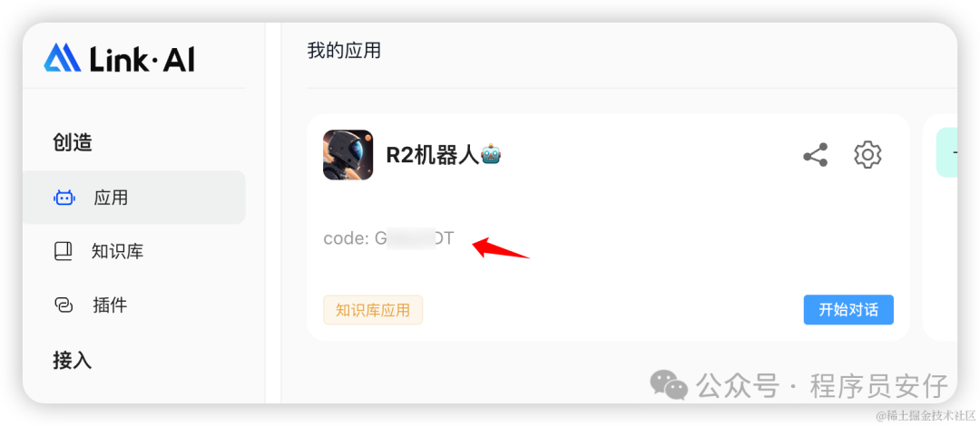Click the R2机器人 app title
The width and height of the screenshot is (980, 426).
coord(433,155)
